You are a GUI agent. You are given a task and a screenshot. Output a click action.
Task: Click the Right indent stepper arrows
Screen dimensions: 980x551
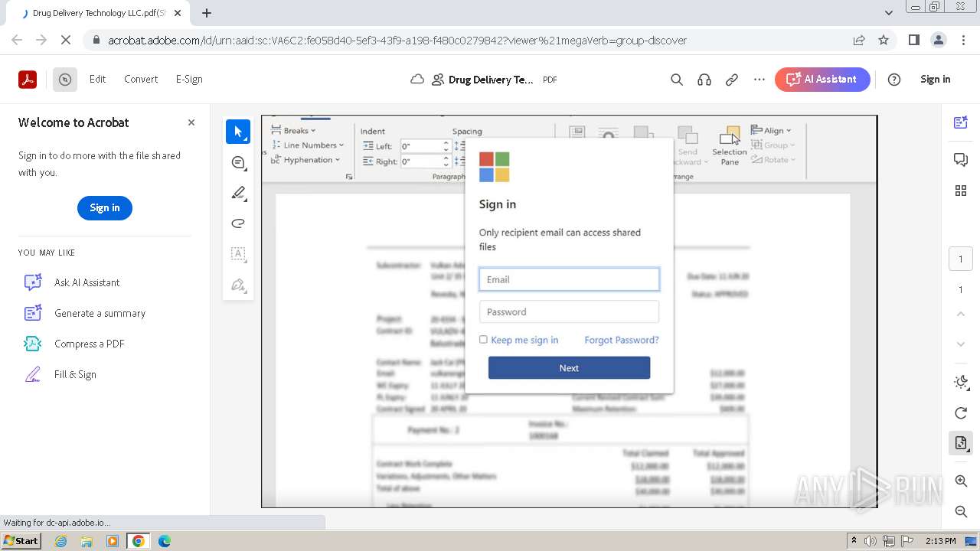[x=446, y=161]
